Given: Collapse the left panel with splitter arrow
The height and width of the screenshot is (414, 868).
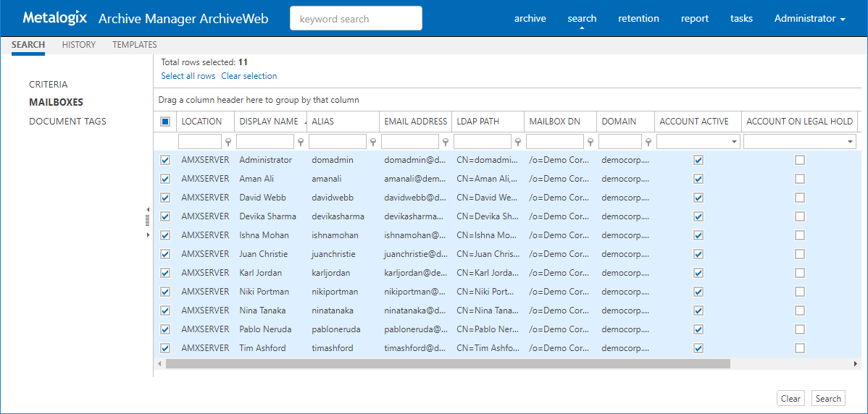Looking at the screenshot, I should [148, 209].
